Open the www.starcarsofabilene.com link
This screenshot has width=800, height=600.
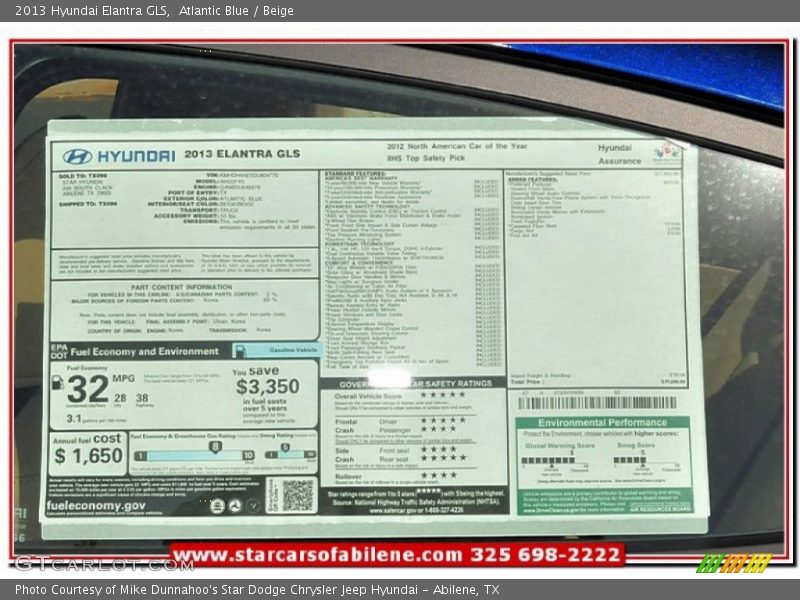[x=317, y=554]
